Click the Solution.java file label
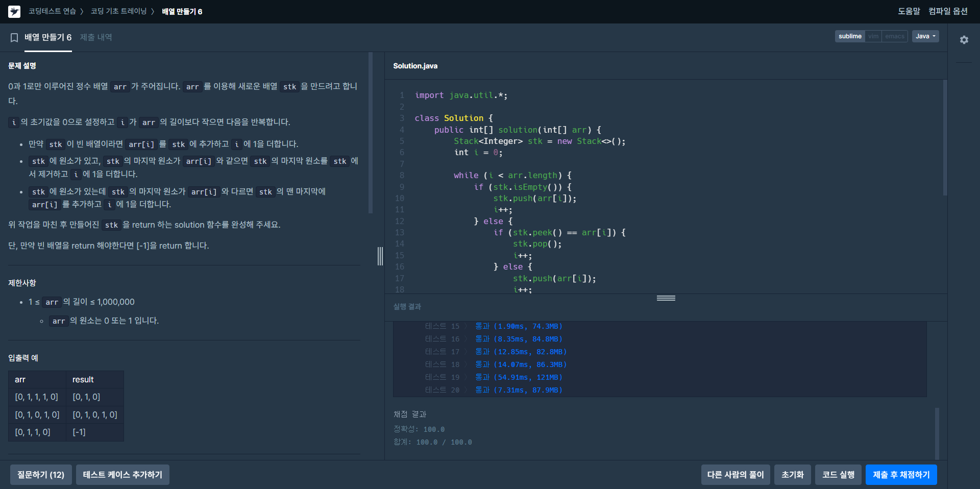The image size is (980, 489). coord(415,66)
